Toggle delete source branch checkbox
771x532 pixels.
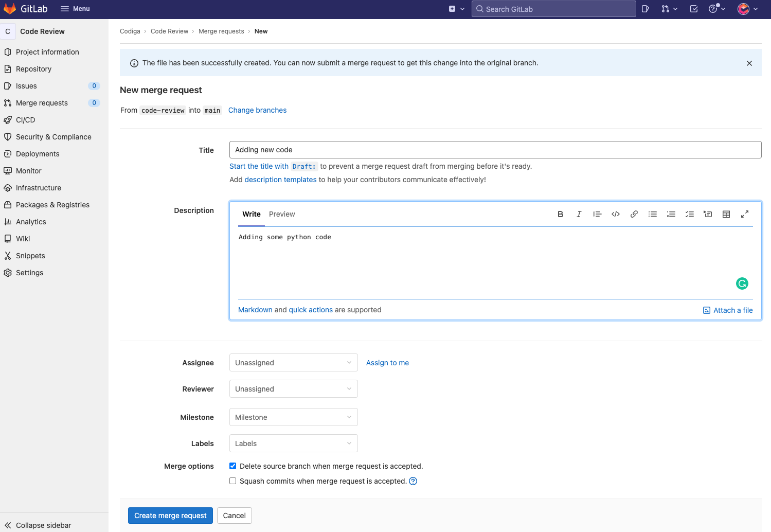tap(233, 466)
